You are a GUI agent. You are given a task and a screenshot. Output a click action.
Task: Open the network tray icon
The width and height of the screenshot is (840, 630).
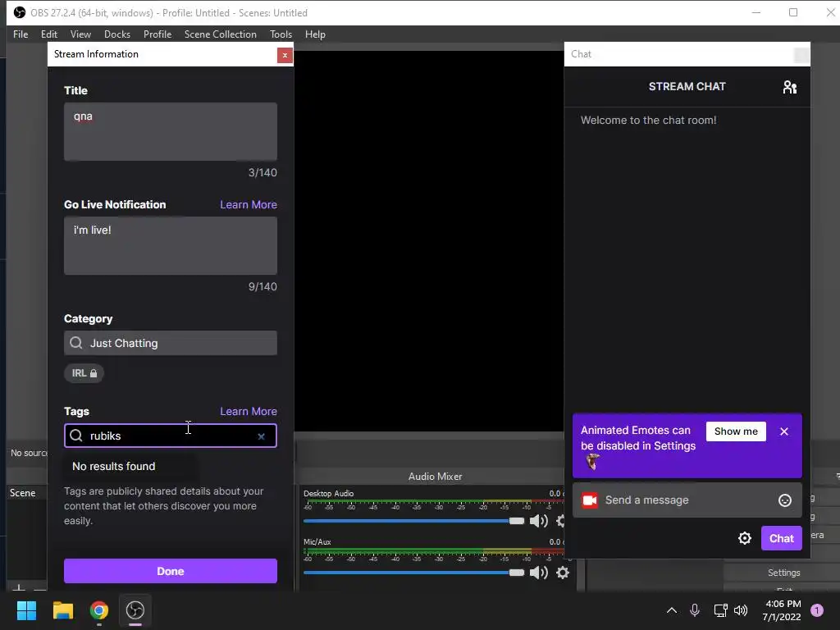click(720, 610)
